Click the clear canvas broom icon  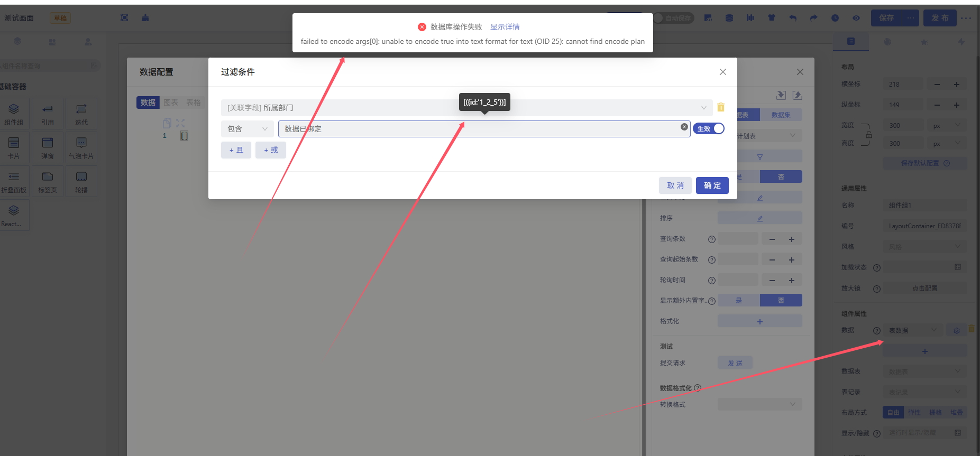[145, 18]
